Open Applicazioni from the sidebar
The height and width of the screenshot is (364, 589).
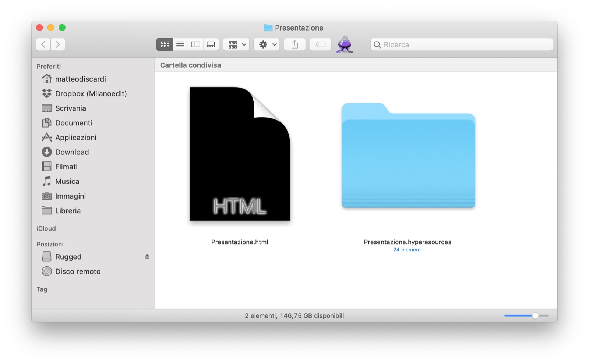click(75, 138)
